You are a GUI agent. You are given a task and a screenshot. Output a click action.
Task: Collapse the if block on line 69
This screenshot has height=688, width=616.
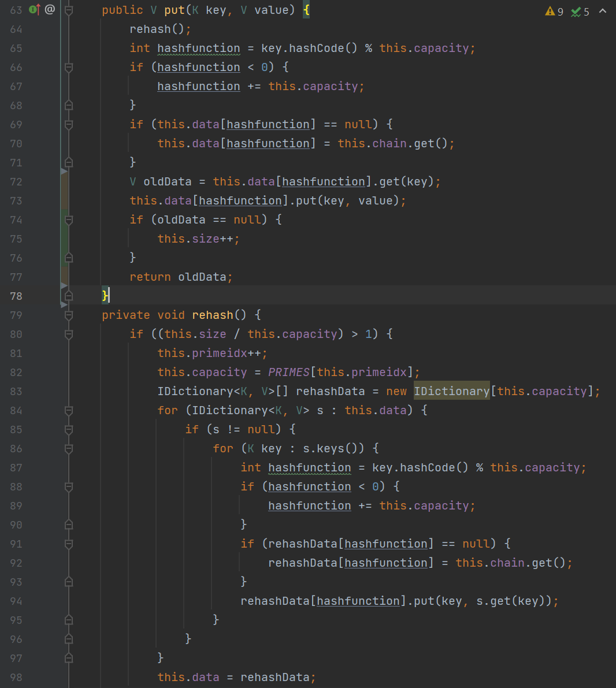point(69,124)
